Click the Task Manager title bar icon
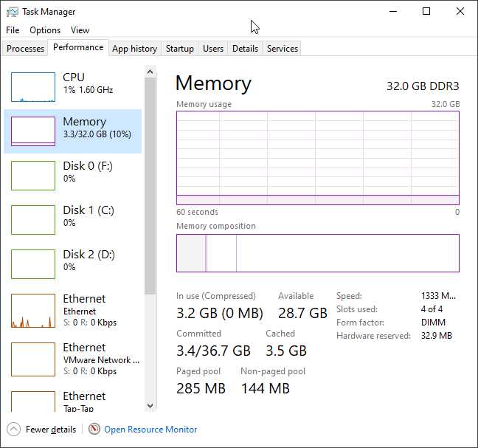This screenshot has width=478, height=448. [x=12, y=12]
